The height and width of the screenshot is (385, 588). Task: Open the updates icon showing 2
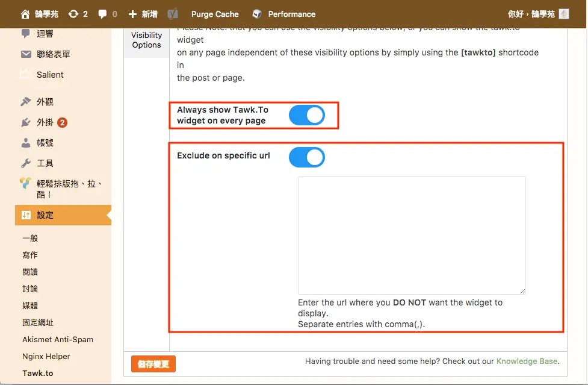tap(73, 14)
